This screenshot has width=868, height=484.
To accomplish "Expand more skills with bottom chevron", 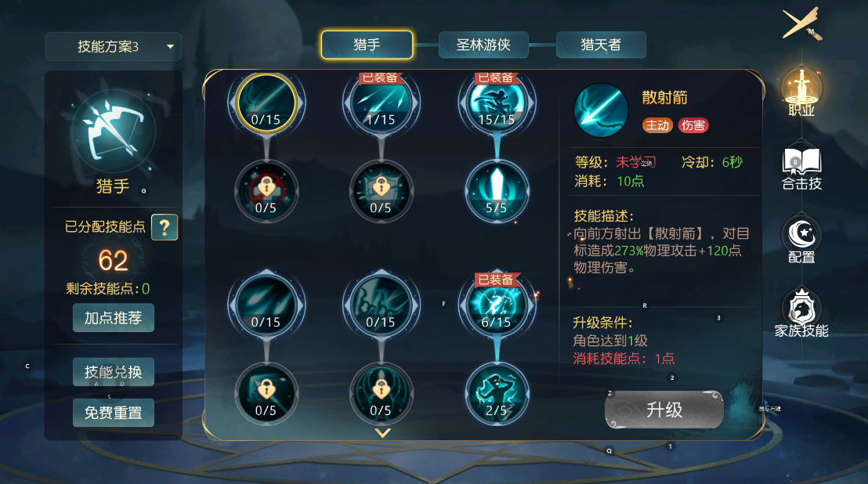I will pos(382,432).
